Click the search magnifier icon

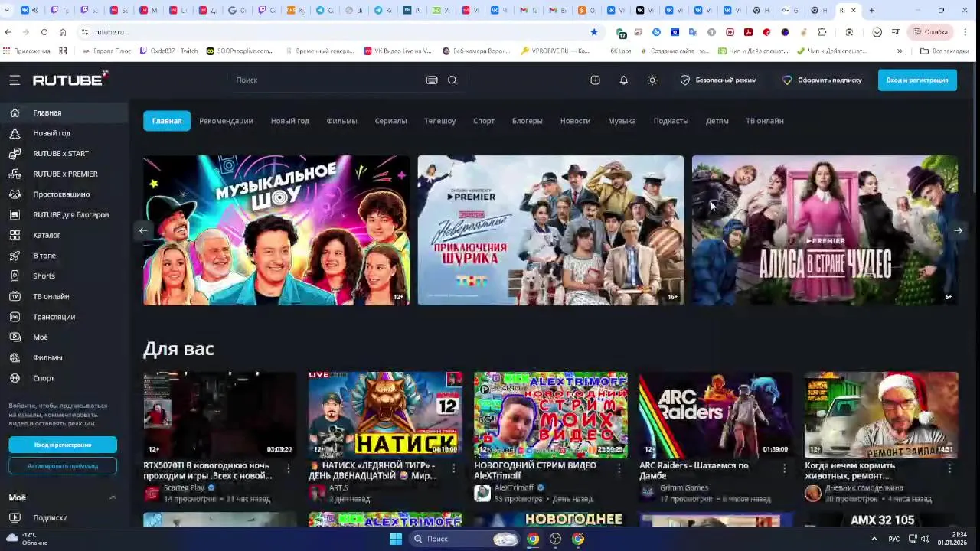click(x=452, y=80)
